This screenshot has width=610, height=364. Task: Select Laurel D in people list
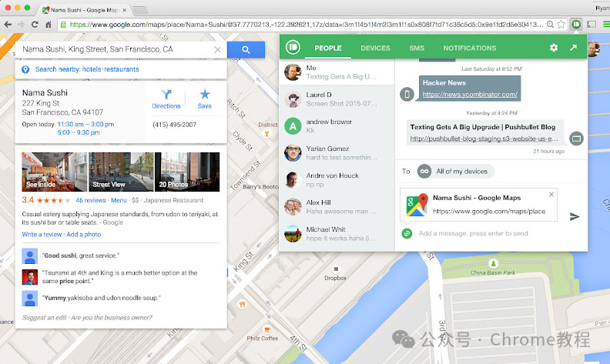[x=337, y=99]
